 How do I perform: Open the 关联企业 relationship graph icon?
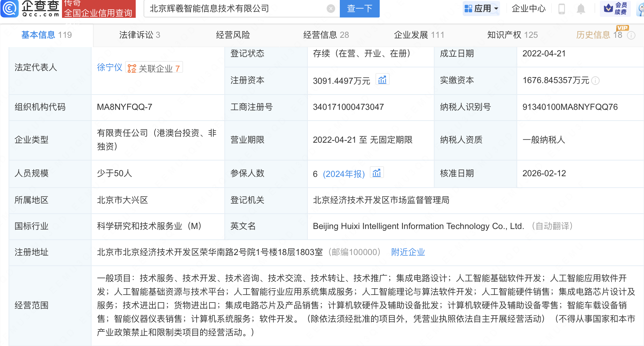(x=132, y=68)
